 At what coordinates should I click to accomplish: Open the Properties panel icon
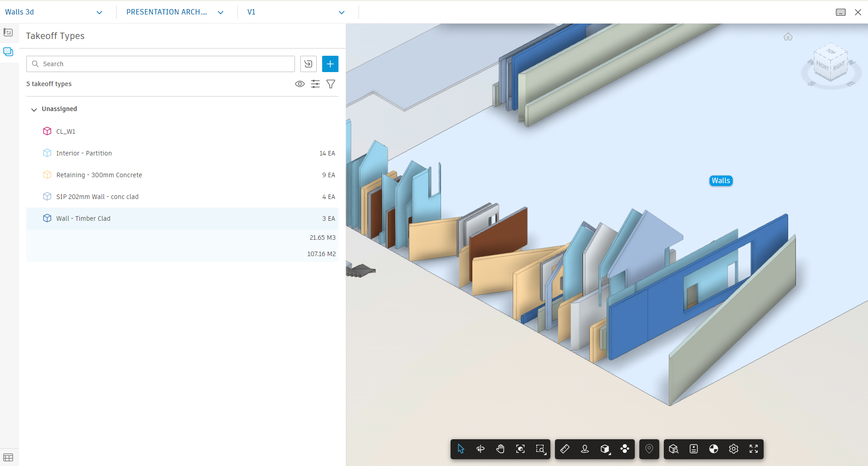click(694, 449)
